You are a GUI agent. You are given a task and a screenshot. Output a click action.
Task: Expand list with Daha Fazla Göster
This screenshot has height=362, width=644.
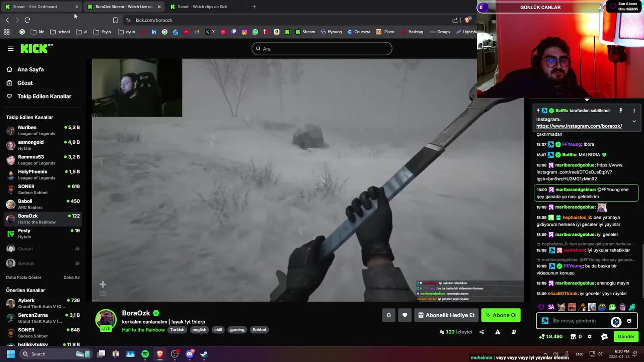tap(24, 278)
